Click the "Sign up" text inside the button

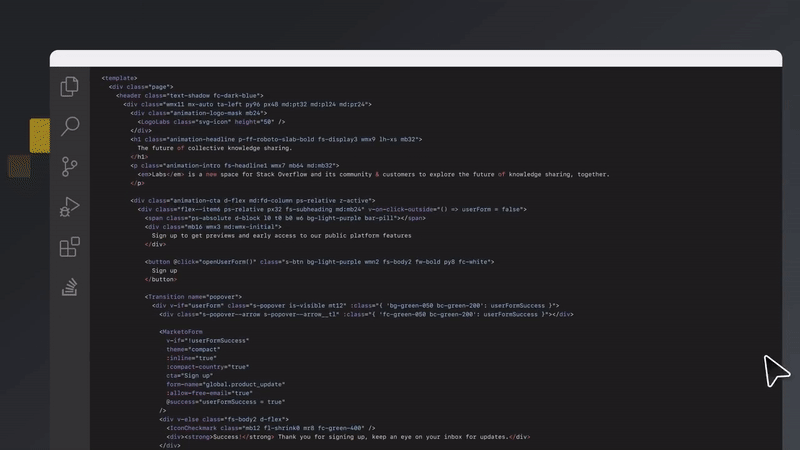coord(164,270)
